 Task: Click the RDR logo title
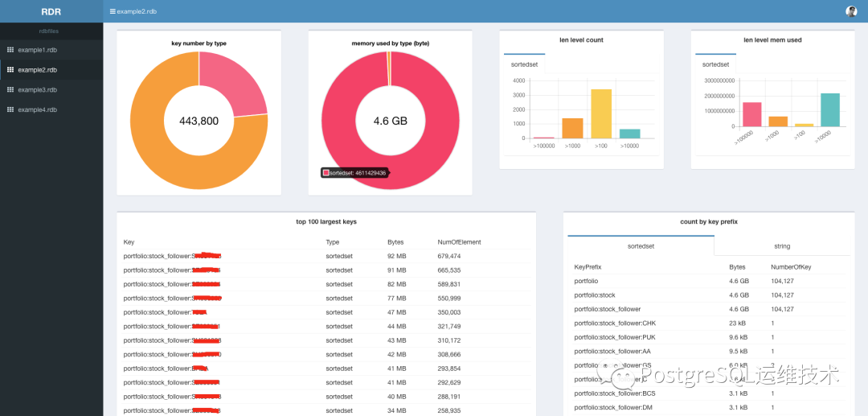[51, 11]
